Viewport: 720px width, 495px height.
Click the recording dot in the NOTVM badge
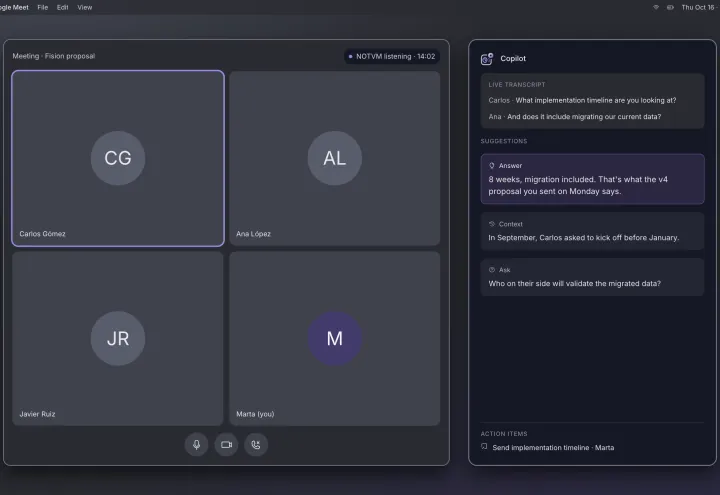(350, 56)
